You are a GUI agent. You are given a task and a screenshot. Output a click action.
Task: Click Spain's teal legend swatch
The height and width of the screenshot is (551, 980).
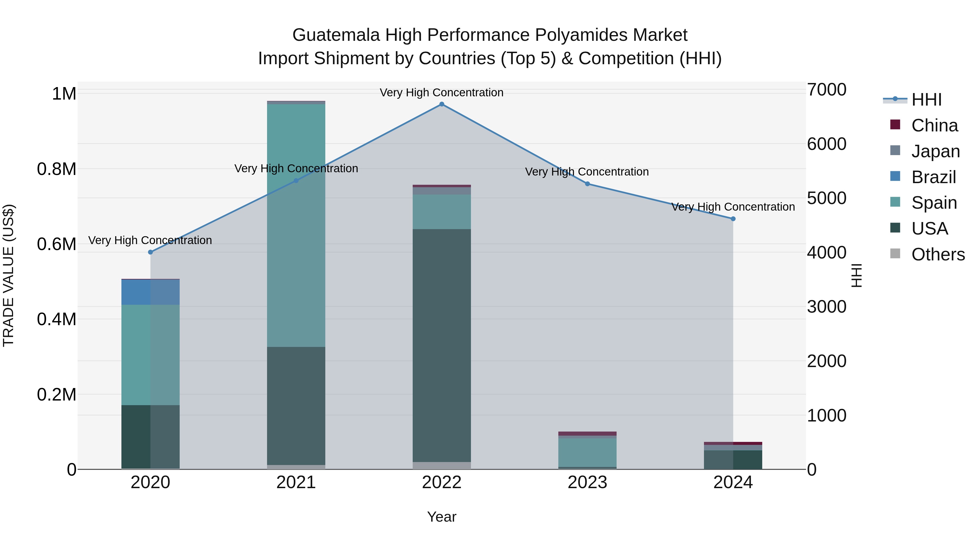tap(895, 202)
